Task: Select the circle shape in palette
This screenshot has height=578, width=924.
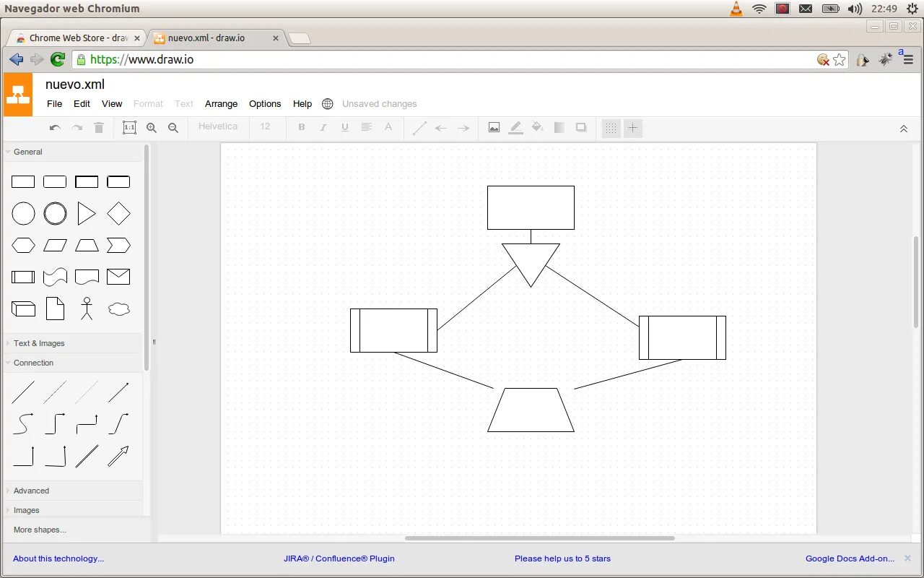Action: point(23,214)
